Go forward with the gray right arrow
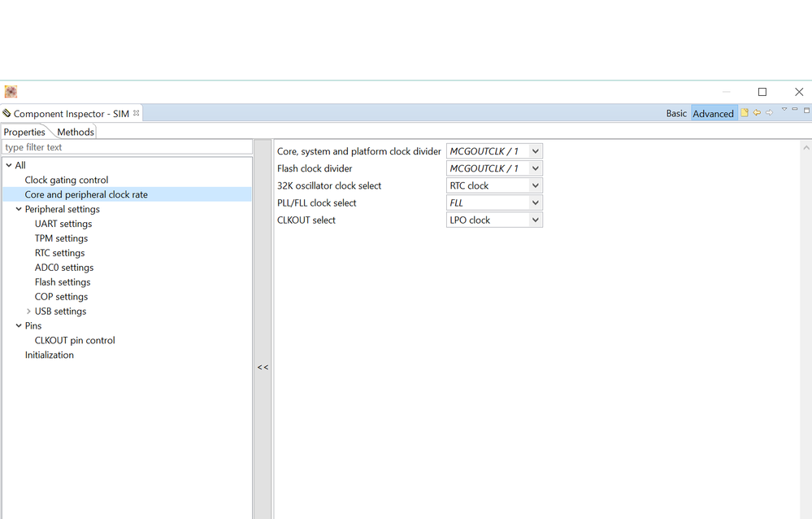 [770, 112]
